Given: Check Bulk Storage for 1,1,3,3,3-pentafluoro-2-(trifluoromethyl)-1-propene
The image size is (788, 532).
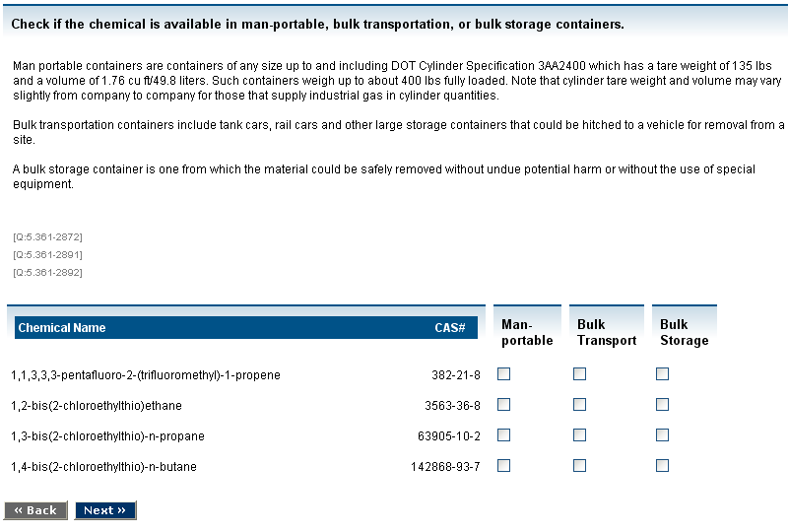Looking at the screenshot, I should 662,374.
